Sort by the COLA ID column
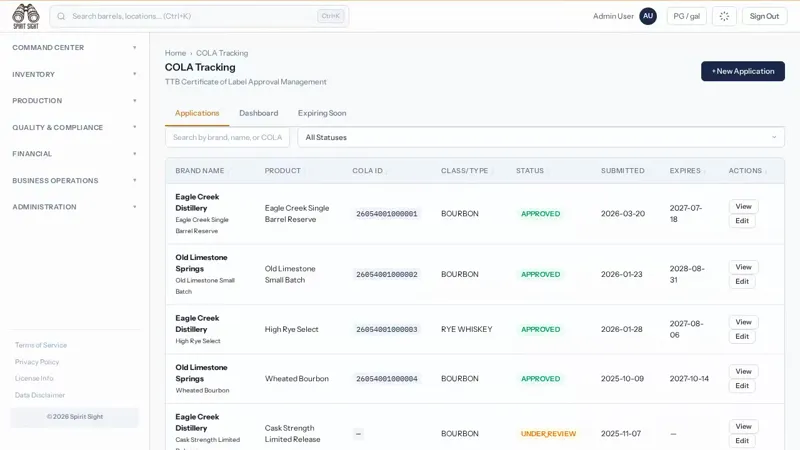This screenshot has height=450, width=800. pyautogui.click(x=367, y=171)
